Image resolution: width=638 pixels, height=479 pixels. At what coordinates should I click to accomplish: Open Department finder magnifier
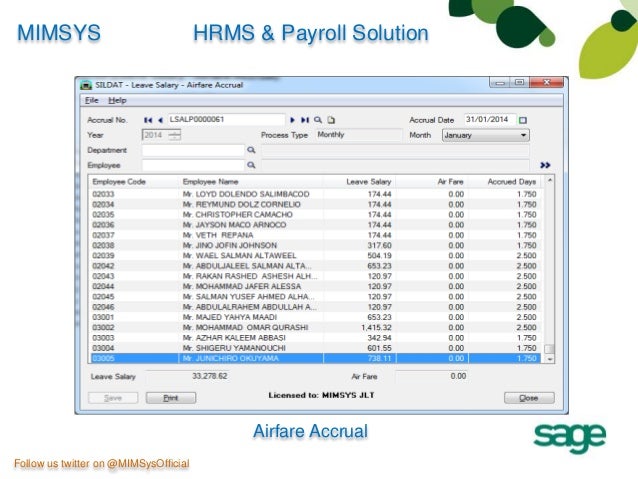click(x=251, y=150)
